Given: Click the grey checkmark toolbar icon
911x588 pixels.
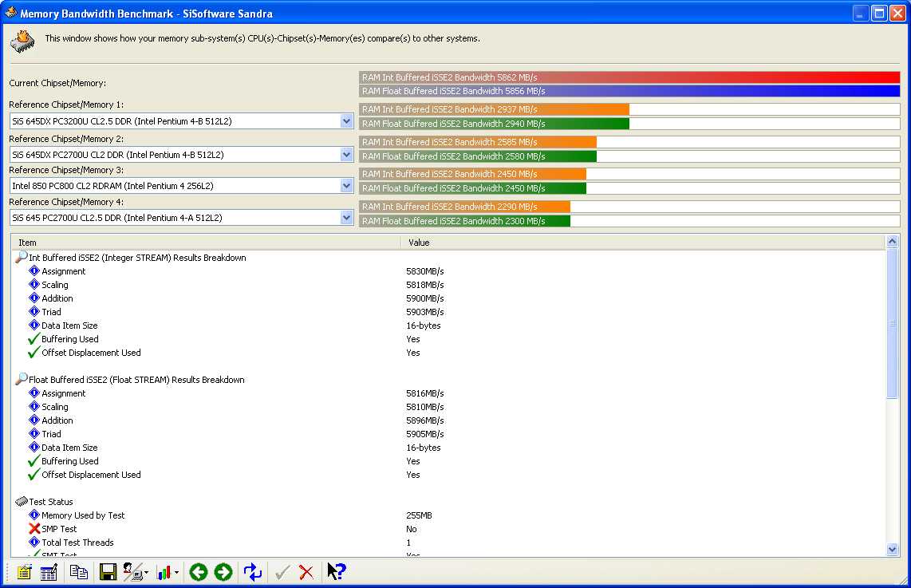Looking at the screenshot, I should tap(282, 573).
